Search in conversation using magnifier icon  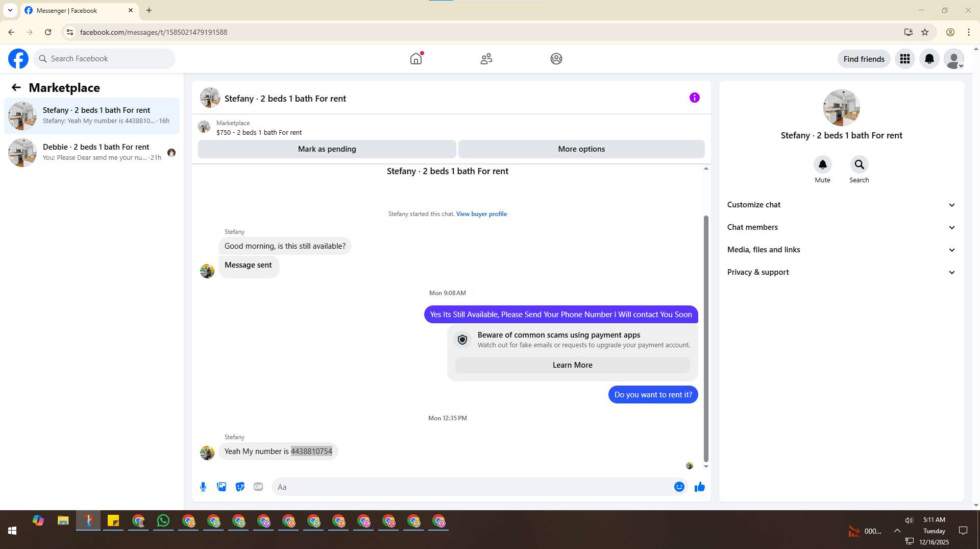(x=859, y=164)
